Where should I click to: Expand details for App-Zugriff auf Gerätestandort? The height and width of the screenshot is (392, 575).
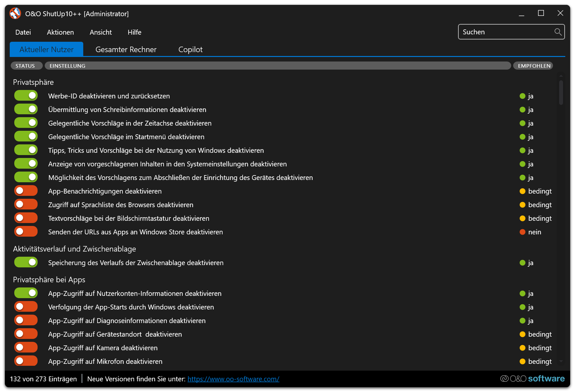115,334
